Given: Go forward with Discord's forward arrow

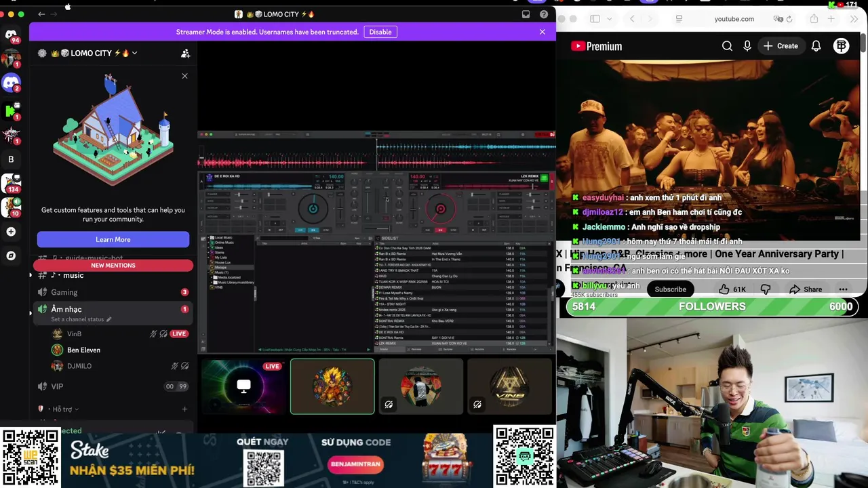Looking at the screenshot, I should point(54,14).
